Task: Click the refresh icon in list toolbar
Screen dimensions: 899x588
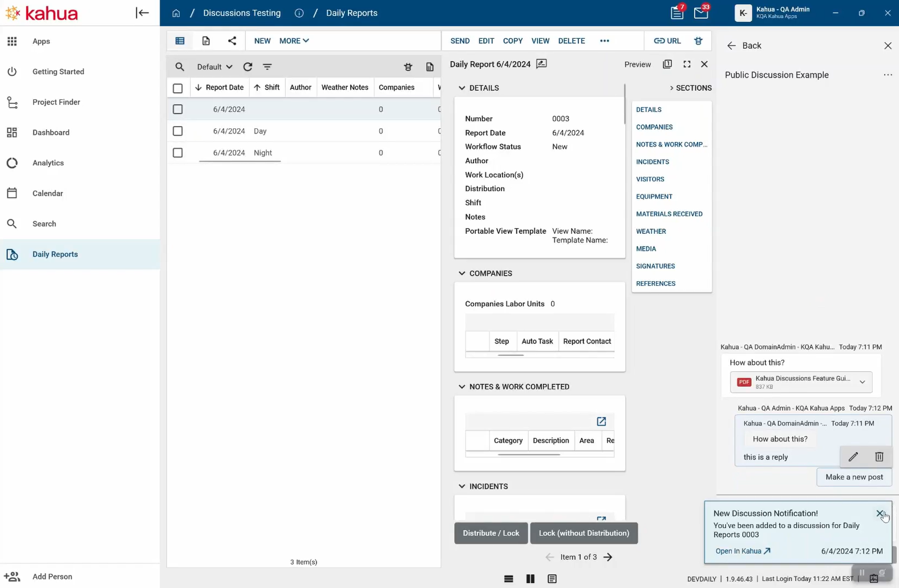Action: 248,67
